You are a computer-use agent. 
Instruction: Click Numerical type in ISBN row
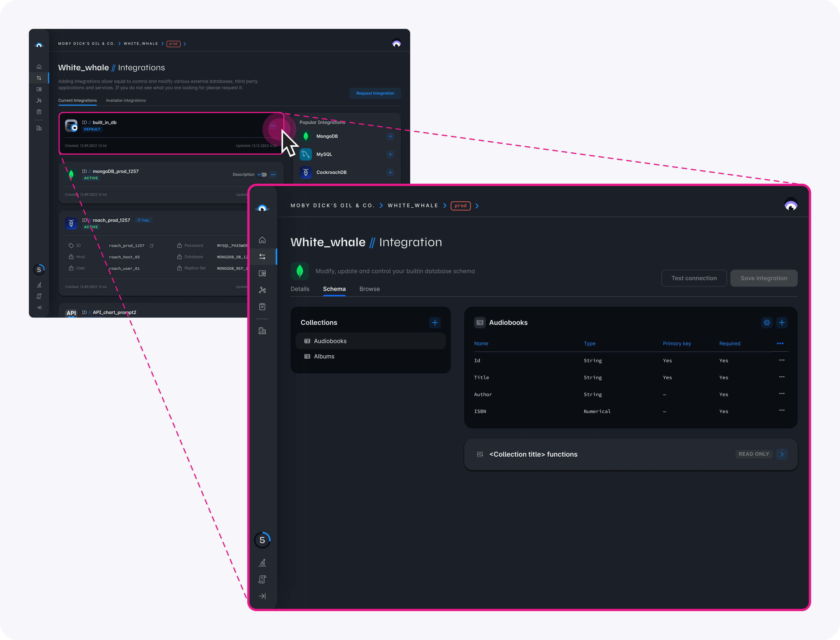[x=597, y=412]
